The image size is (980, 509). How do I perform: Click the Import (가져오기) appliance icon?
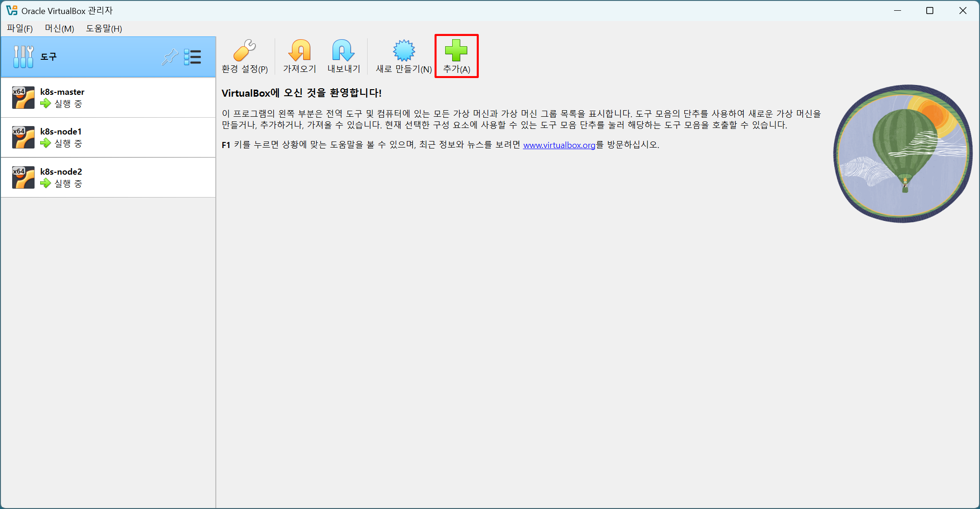coord(299,50)
